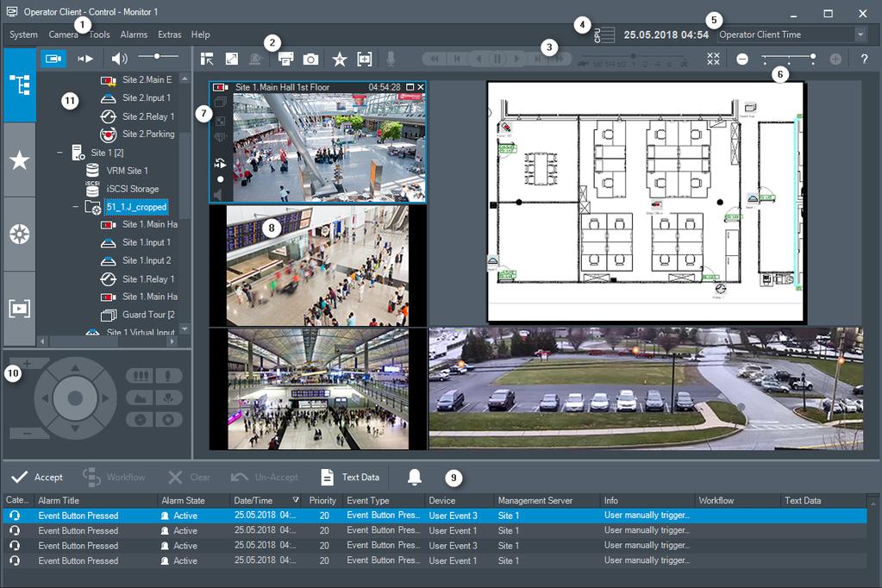Open the Operator Client Time dropdown
The height and width of the screenshot is (588, 882).
click(791, 34)
